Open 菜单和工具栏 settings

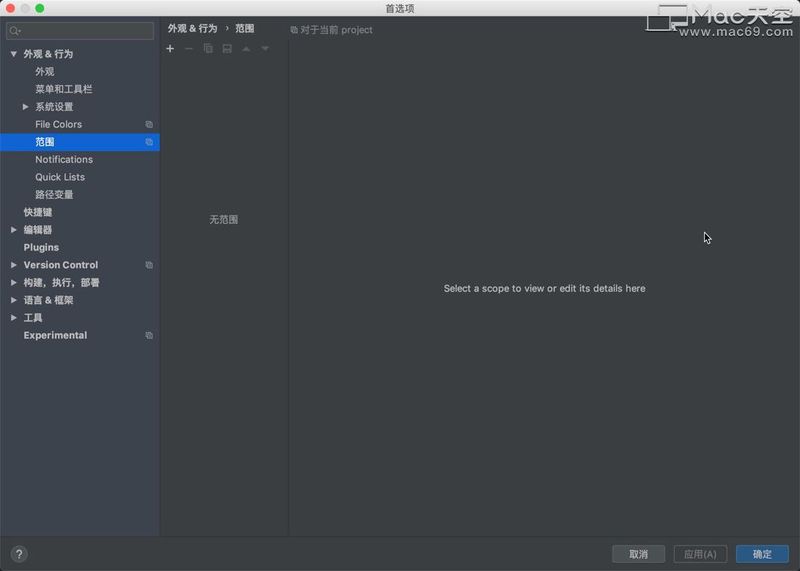point(64,89)
